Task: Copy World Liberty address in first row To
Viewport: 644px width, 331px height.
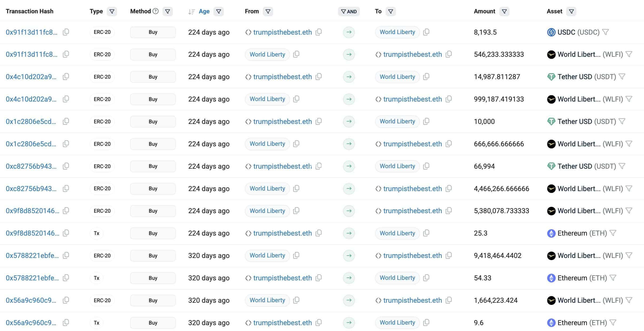Action: point(426,32)
